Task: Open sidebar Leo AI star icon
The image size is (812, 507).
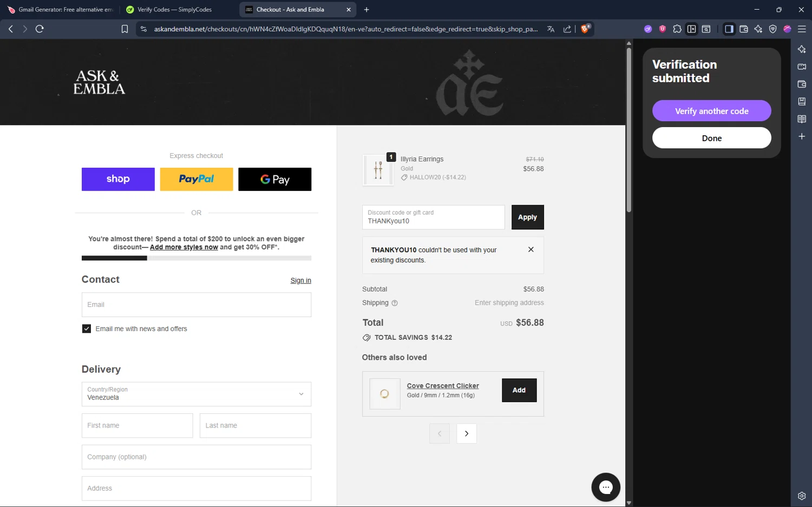Action: (x=802, y=49)
